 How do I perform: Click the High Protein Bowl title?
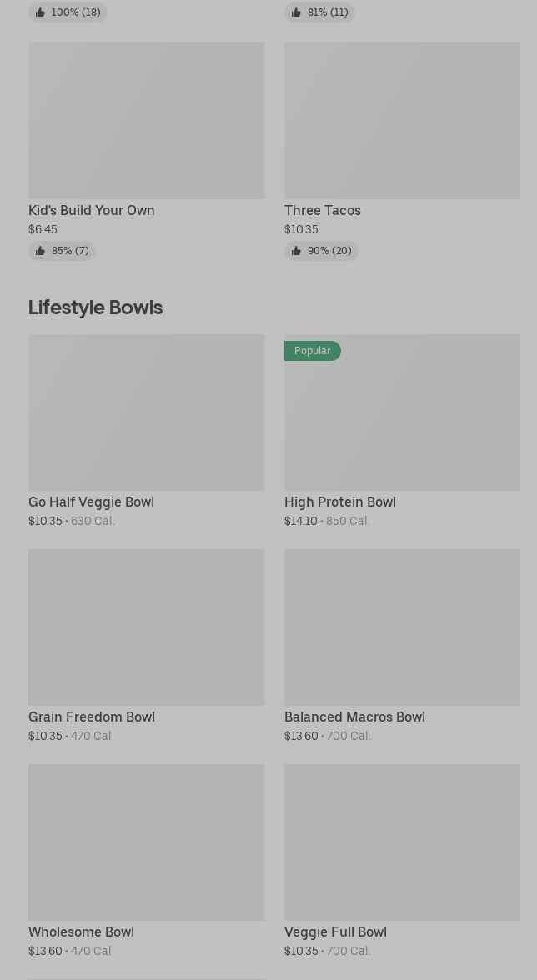point(340,502)
